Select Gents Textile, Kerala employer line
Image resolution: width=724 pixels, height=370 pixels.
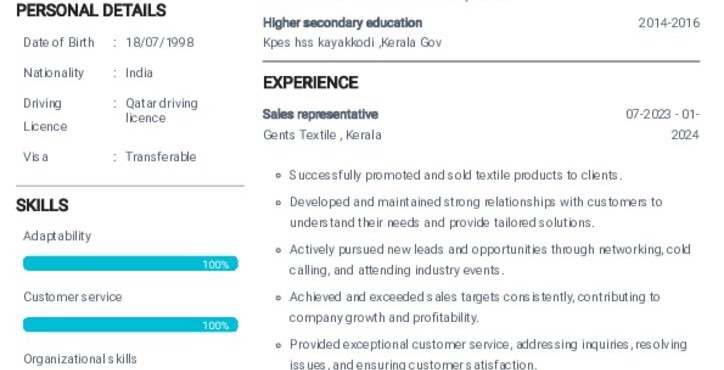322,135
